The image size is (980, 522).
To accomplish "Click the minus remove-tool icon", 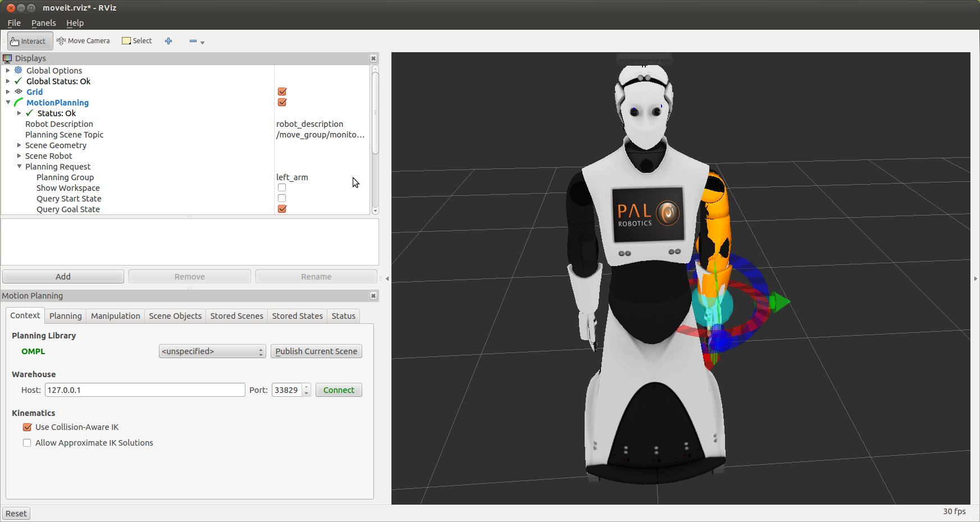I will [193, 41].
